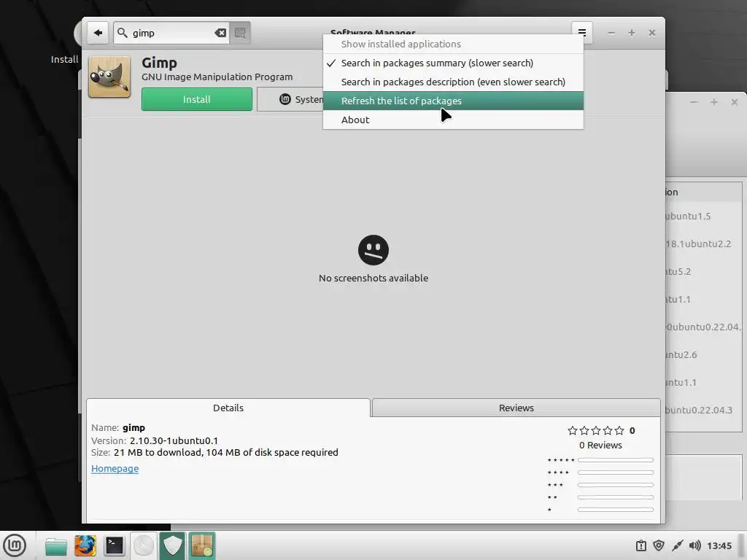The width and height of the screenshot is (747, 560).
Task: Install the Gimp package
Action: point(197,99)
